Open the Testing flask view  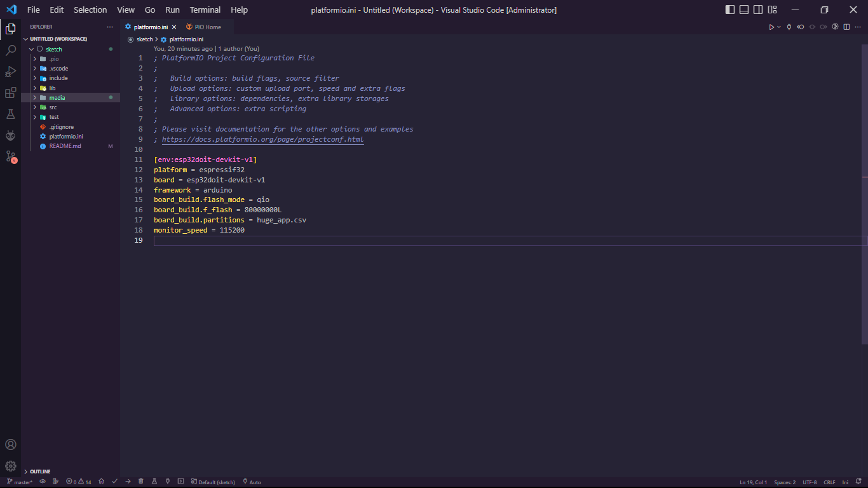coord(10,114)
